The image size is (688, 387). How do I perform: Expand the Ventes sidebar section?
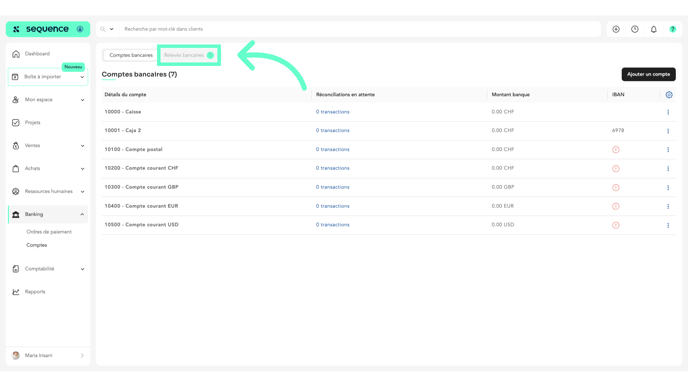click(82, 146)
